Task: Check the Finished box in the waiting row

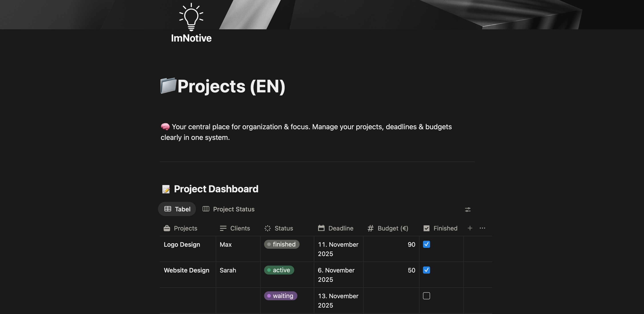Action: [x=427, y=296]
